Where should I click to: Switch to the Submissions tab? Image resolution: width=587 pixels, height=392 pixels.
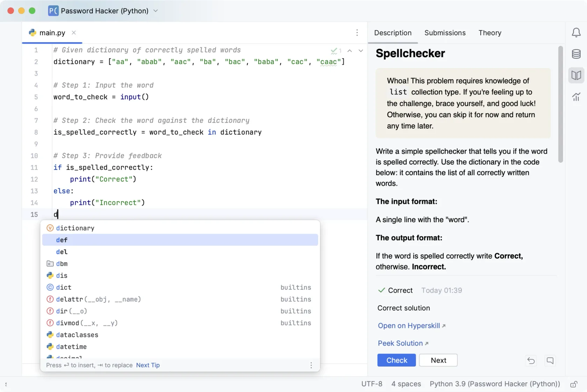tap(445, 33)
